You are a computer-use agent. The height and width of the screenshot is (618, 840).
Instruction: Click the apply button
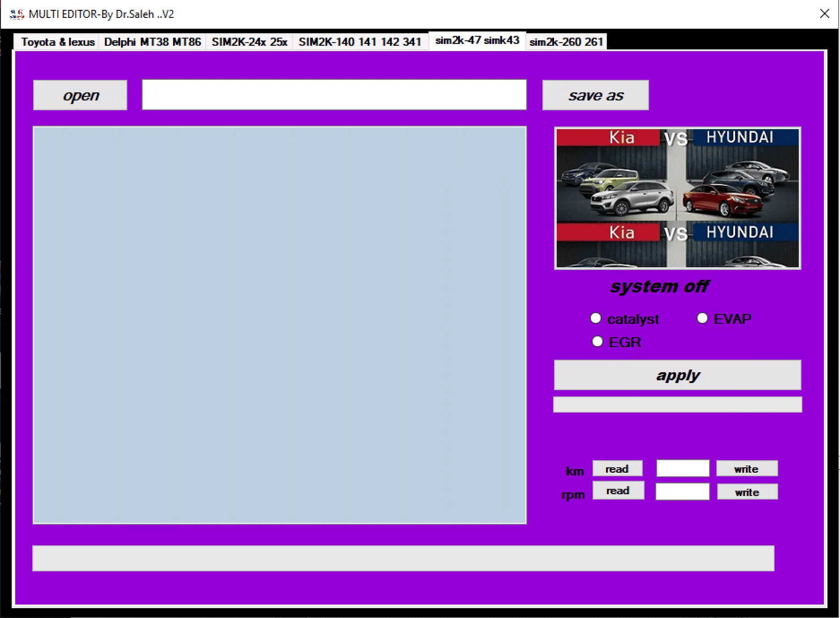(678, 375)
